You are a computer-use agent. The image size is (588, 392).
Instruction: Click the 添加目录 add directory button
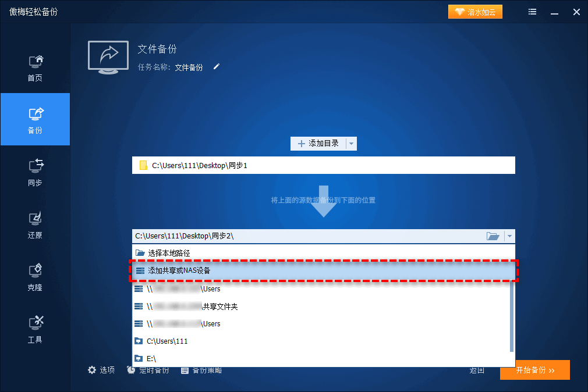[x=318, y=144]
